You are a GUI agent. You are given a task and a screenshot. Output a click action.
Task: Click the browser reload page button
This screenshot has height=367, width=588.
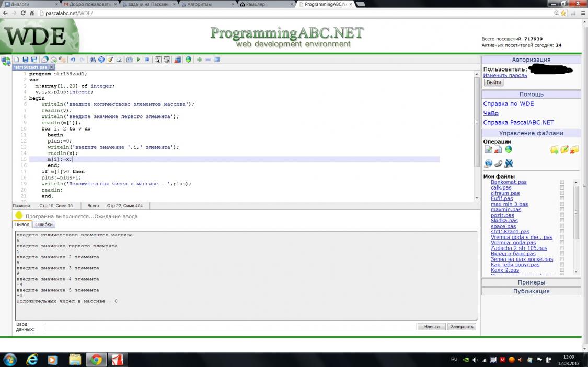click(23, 13)
